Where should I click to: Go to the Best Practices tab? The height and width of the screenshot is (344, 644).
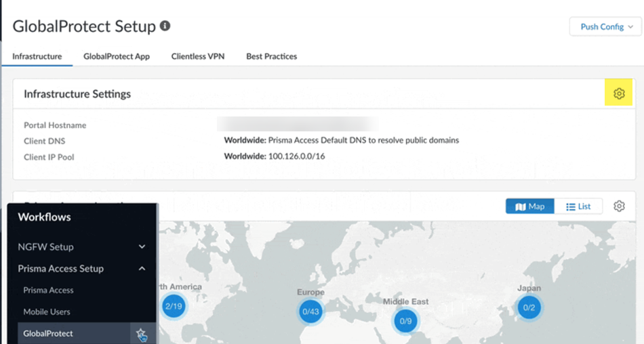(x=271, y=56)
